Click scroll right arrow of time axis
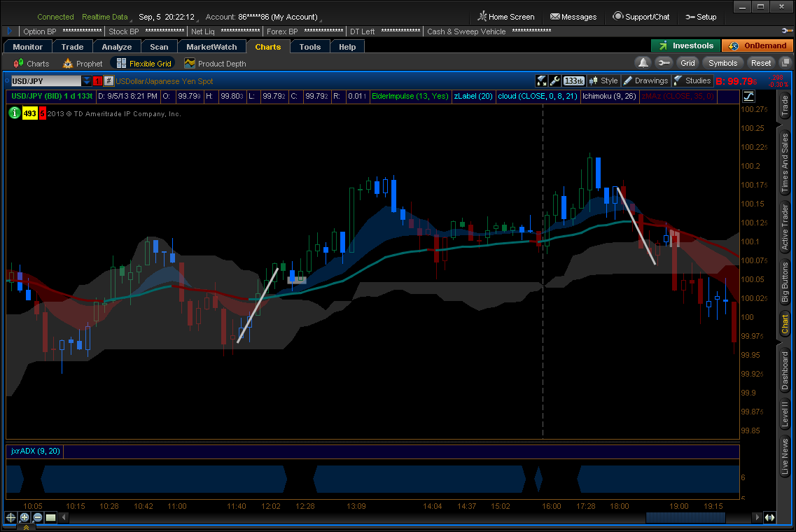796x532 pixels. [x=757, y=517]
